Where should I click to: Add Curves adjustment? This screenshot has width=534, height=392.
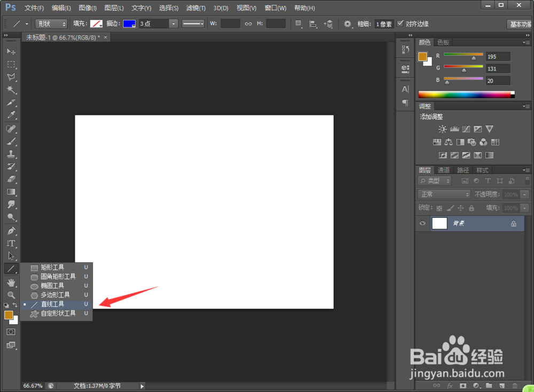click(x=466, y=129)
